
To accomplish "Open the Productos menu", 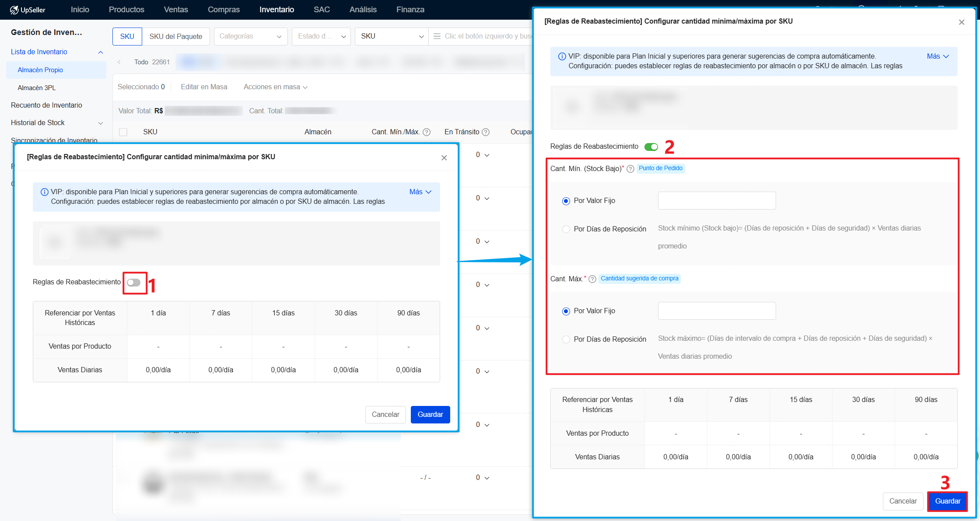I will [x=126, y=10].
